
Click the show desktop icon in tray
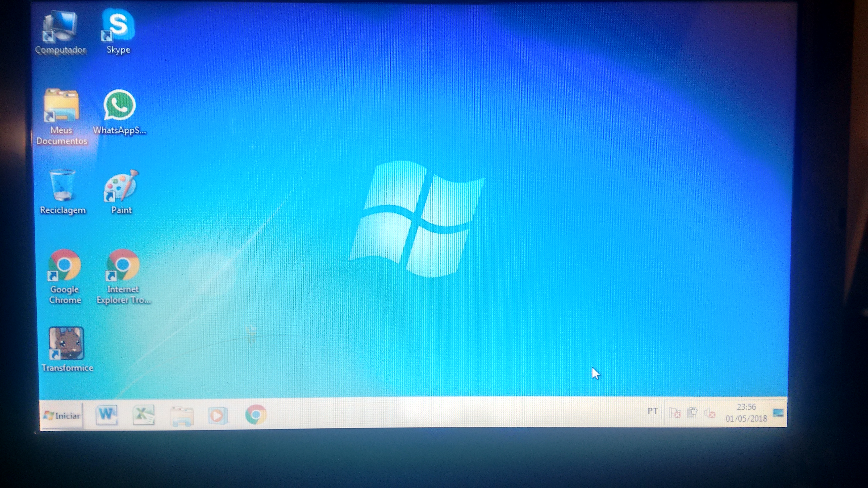click(x=778, y=413)
